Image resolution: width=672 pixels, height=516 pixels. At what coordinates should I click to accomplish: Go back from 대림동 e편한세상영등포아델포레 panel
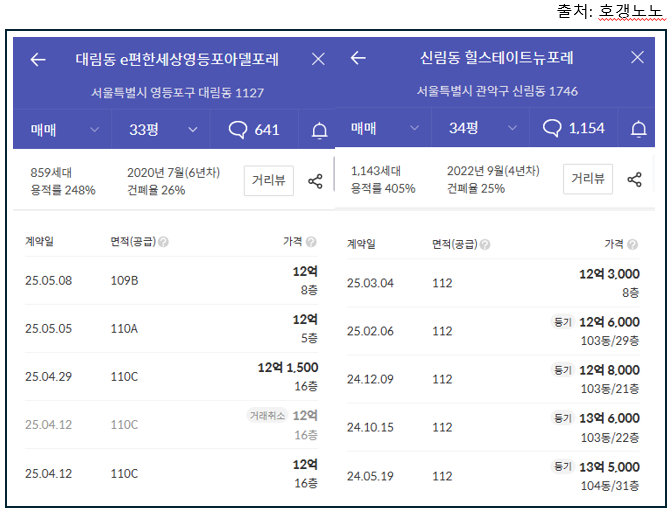pyautogui.click(x=38, y=60)
